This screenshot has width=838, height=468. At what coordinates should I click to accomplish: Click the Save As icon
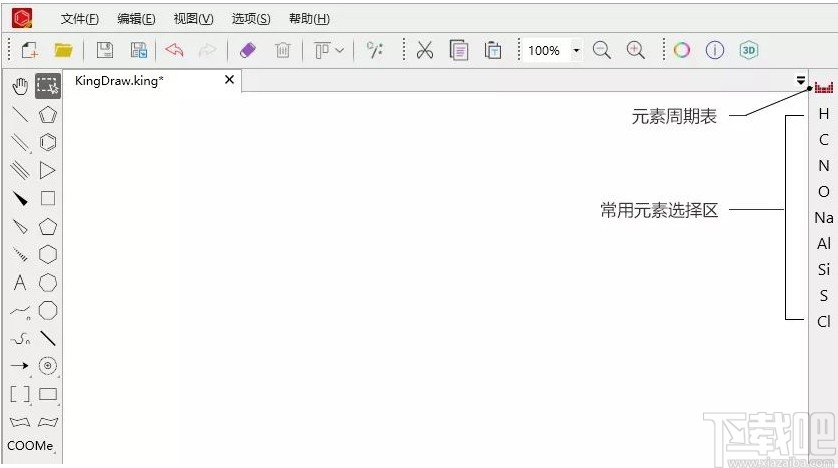(139, 50)
